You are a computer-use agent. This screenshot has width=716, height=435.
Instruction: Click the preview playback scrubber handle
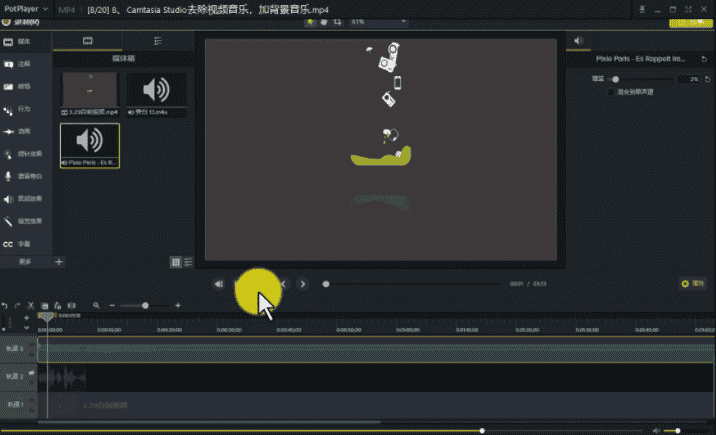[x=326, y=284]
